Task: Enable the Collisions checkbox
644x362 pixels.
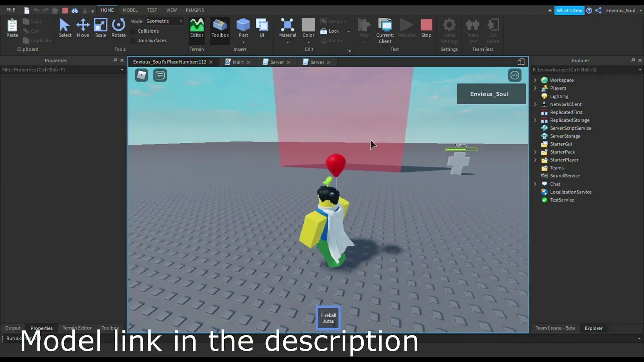Action: tap(133, 31)
